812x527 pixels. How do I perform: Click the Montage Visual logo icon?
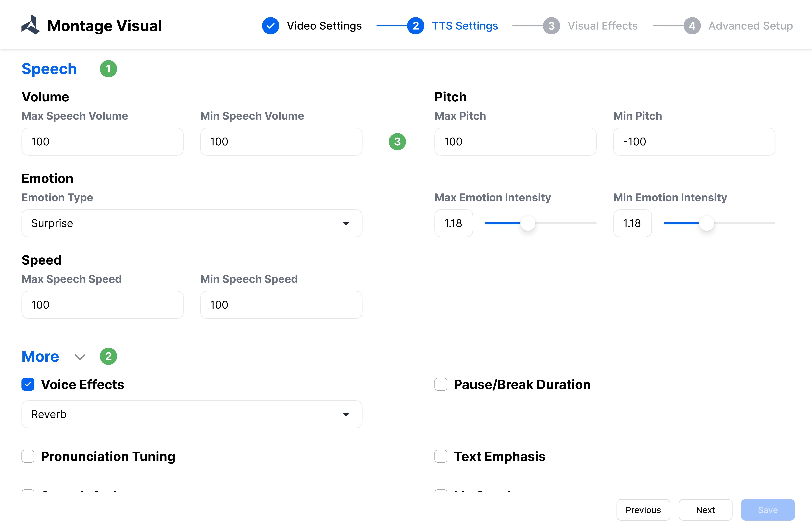pyautogui.click(x=31, y=25)
